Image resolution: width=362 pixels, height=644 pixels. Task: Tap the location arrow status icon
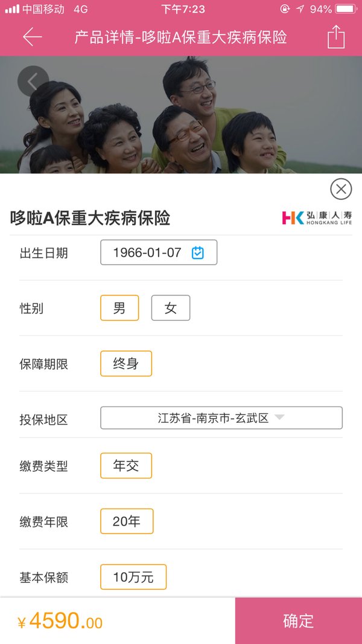click(300, 9)
